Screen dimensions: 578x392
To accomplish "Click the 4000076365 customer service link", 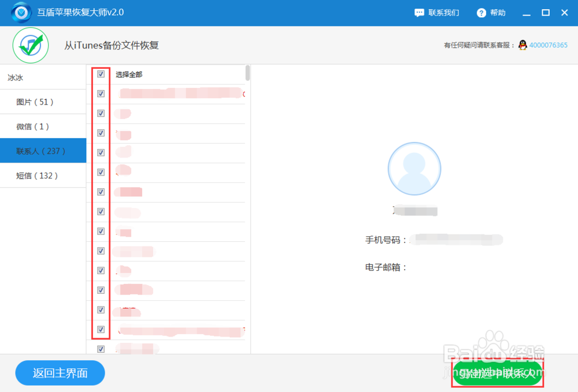I will point(550,44).
